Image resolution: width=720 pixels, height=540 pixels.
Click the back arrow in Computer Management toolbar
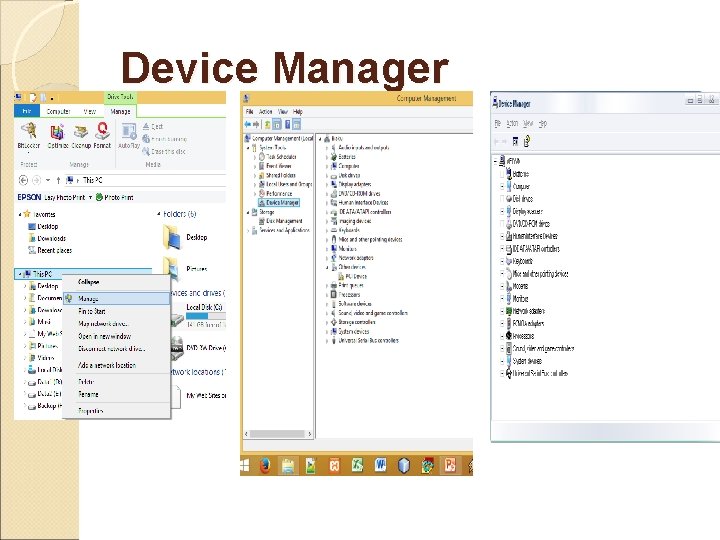pyautogui.click(x=248, y=124)
